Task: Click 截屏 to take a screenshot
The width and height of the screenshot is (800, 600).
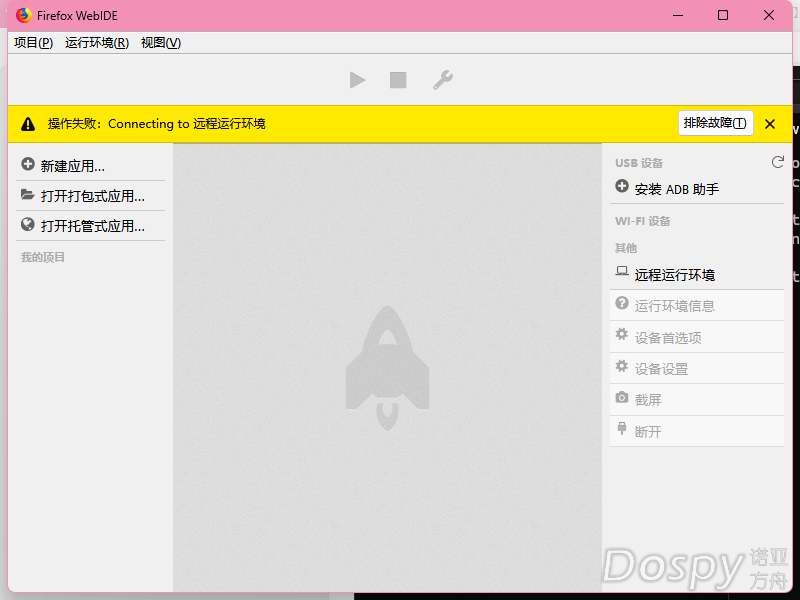Action: coord(696,400)
